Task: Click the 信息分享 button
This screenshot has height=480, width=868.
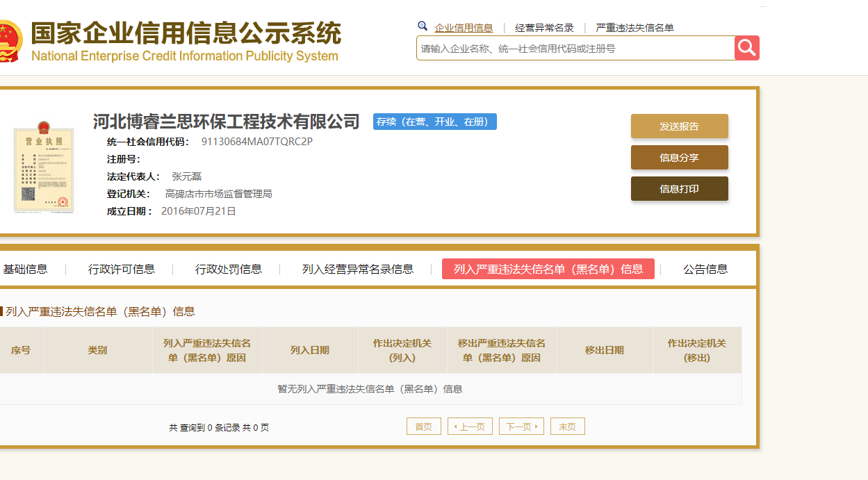Action: click(679, 158)
